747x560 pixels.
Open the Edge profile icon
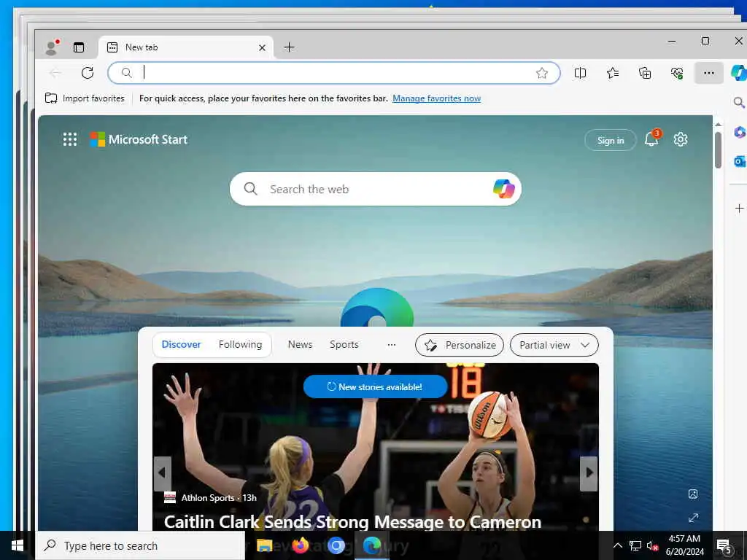[52, 47]
